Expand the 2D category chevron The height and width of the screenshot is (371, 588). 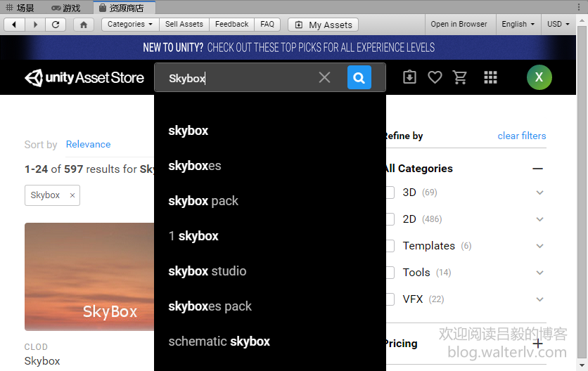coord(539,219)
